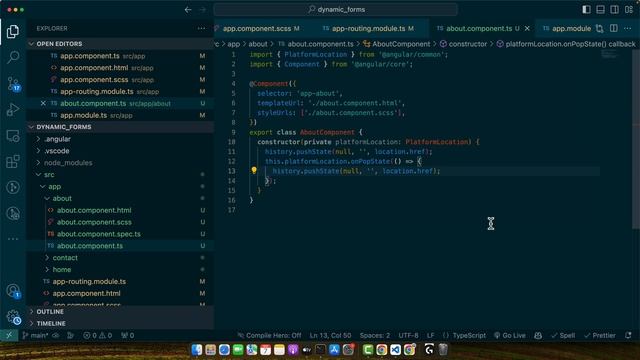Click Prettier in status bar
The height and width of the screenshot is (360, 640).
pyautogui.click(x=600, y=336)
